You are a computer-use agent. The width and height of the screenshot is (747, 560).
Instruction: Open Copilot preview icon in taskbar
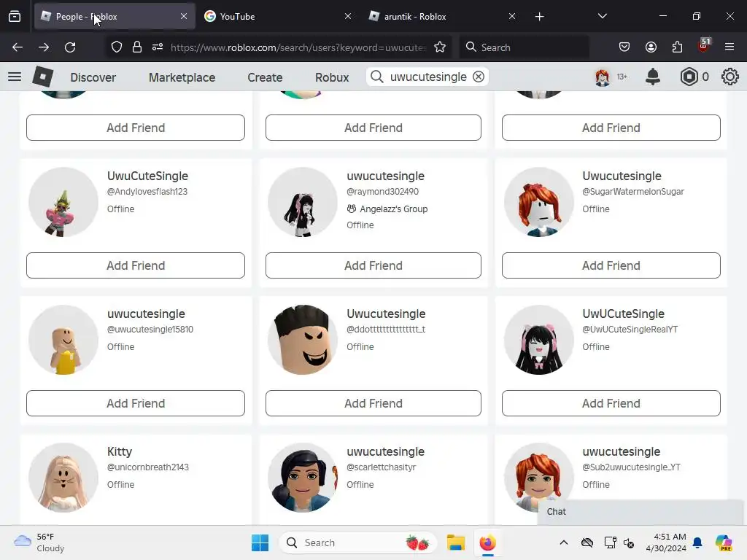pyautogui.click(x=724, y=542)
